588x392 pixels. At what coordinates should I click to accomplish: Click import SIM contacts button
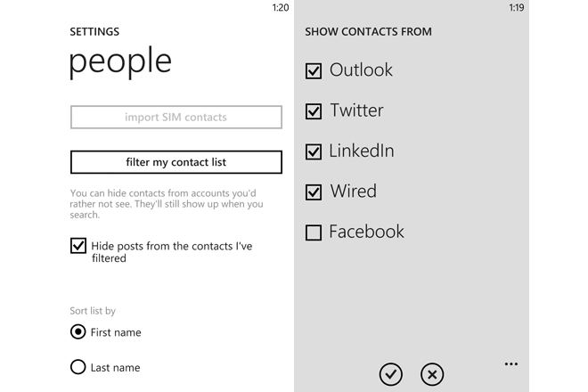pos(176,117)
